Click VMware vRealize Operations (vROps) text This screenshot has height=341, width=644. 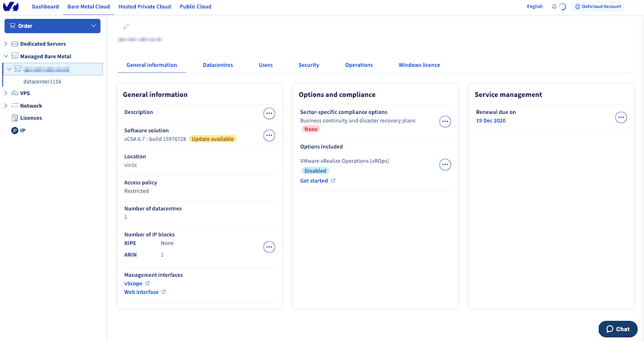click(344, 161)
